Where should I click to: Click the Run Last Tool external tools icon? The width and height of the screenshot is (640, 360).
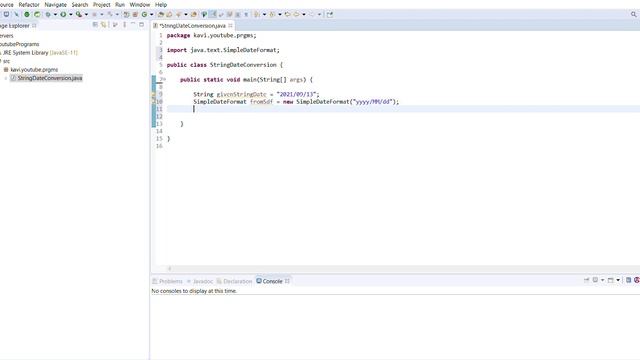(x=78, y=14)
